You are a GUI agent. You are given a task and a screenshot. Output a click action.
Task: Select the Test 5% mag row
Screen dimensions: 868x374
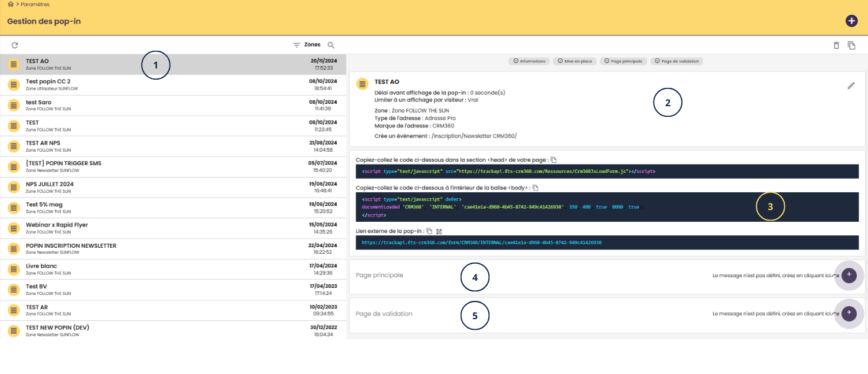point(173,208)
